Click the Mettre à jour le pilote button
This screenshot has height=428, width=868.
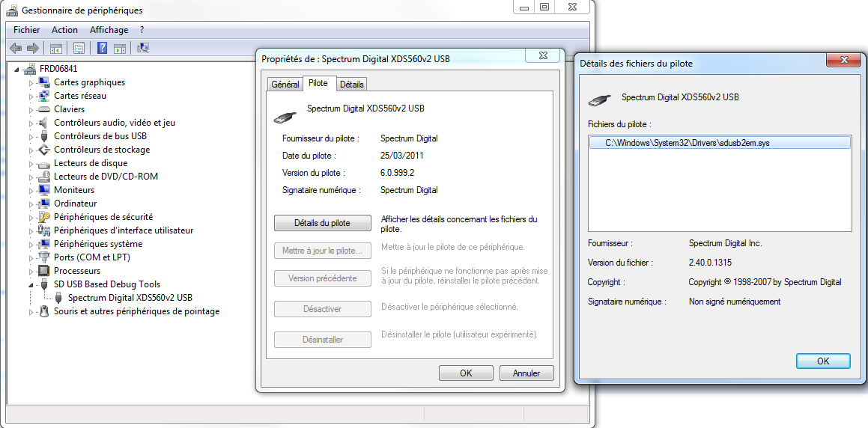click(323, 251)
